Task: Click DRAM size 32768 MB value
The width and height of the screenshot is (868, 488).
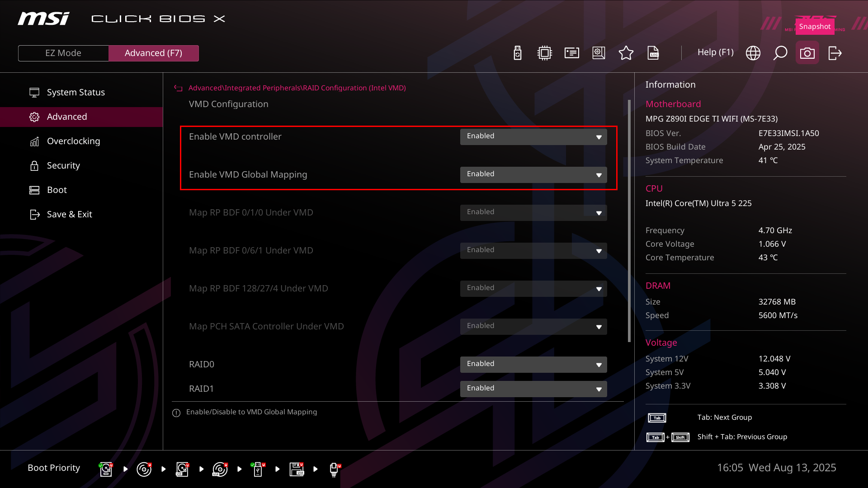Action: point(777,302)
